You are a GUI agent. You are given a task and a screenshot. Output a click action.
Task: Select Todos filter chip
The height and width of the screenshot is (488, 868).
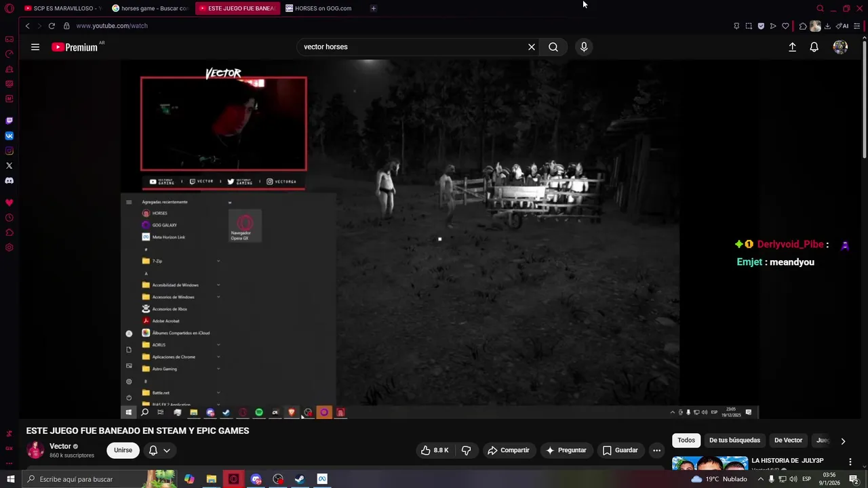686,441
